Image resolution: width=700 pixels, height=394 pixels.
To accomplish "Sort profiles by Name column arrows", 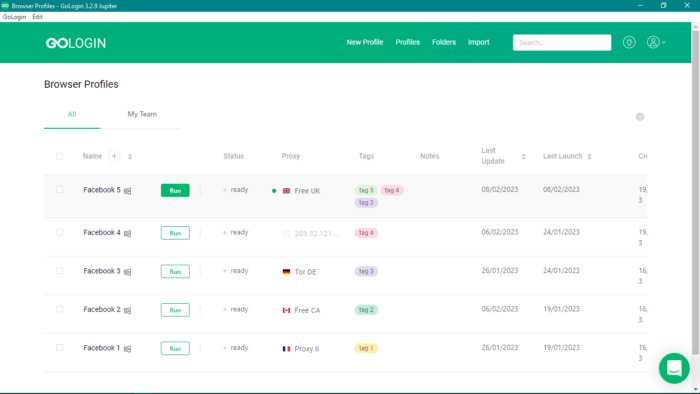I will click(130, 156).
